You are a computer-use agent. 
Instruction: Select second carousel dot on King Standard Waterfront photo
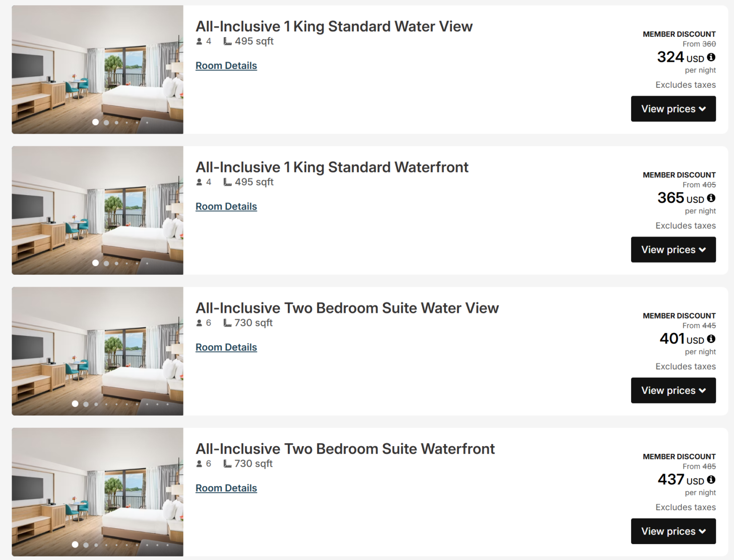(x=106, y=264)
